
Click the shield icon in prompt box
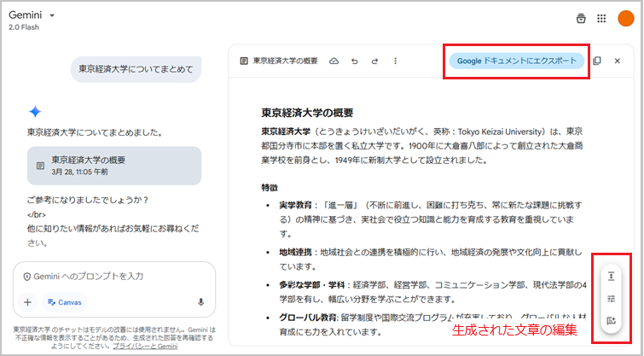point(27,277)
